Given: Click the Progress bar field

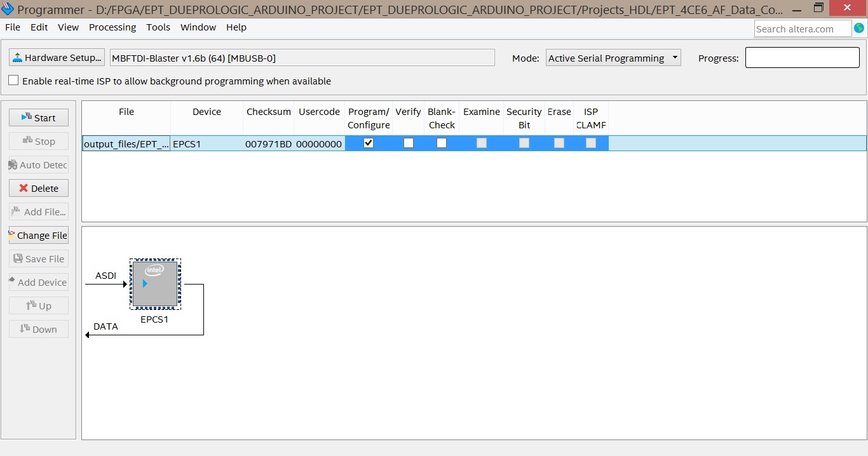Looking at the screenshot, I should [802, 58].
